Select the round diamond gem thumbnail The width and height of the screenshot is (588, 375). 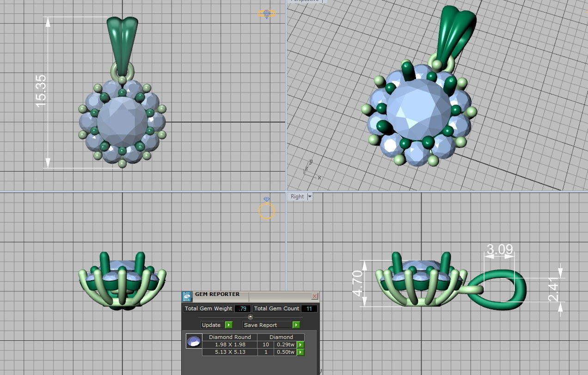(194, 341)
